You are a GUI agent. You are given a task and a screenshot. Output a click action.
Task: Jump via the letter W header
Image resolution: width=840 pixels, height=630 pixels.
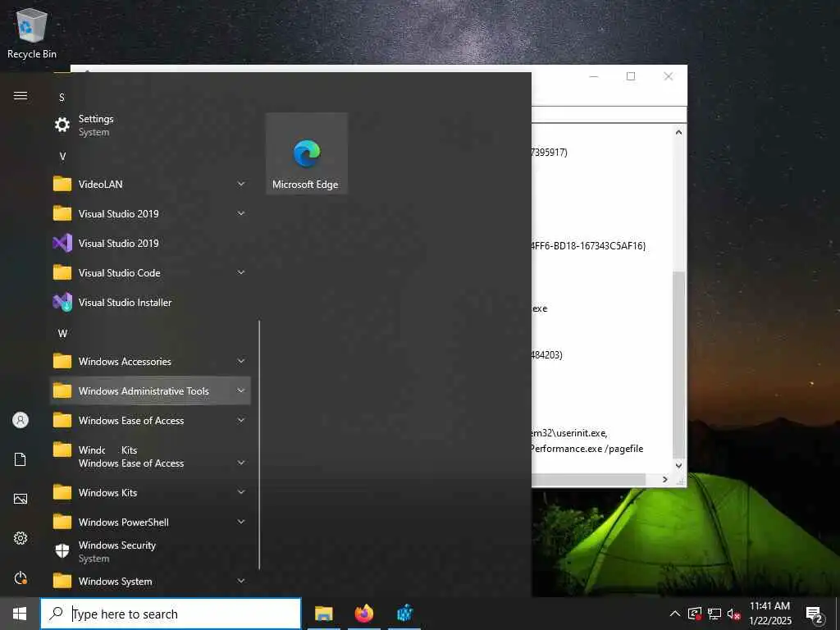[x=62, y=334]
